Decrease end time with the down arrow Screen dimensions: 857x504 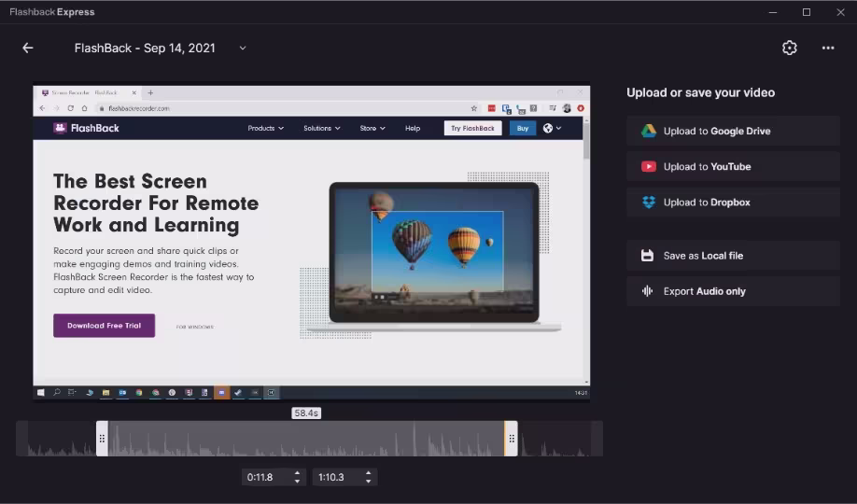(369, 482)
